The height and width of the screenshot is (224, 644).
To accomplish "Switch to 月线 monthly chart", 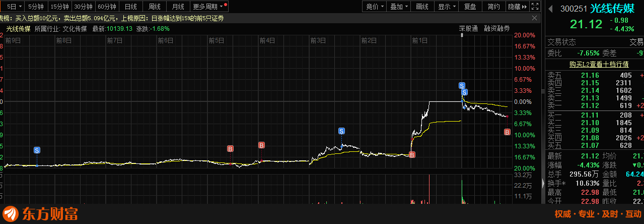I will (178, 7).
